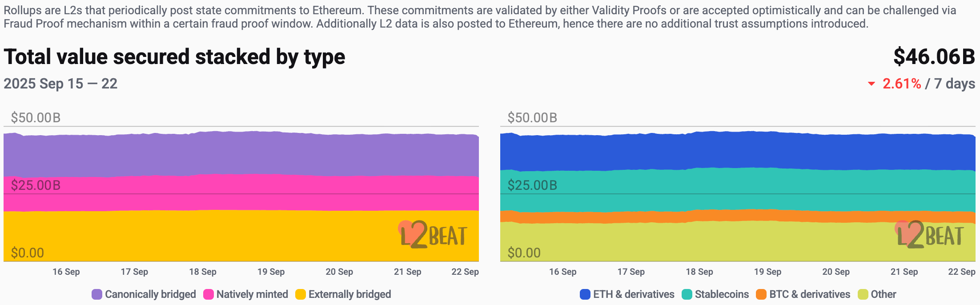Viewport: 980px width, 305px height.
Task: Click the Total value secured stacked by type heading
Action: click(174, 57)
